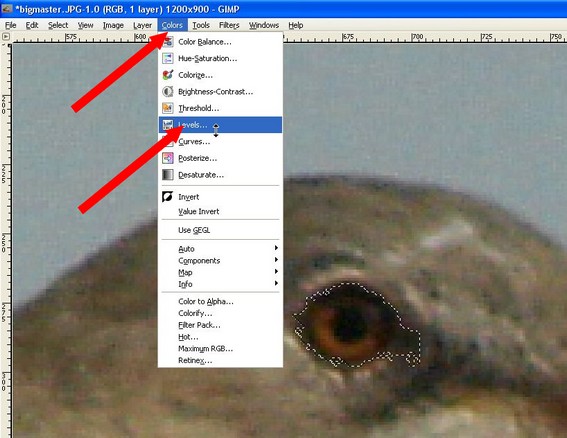This screenshot has width=567, height=438.
Task: Choose Posterize menu entry
Action: click(x=220, y=158)
